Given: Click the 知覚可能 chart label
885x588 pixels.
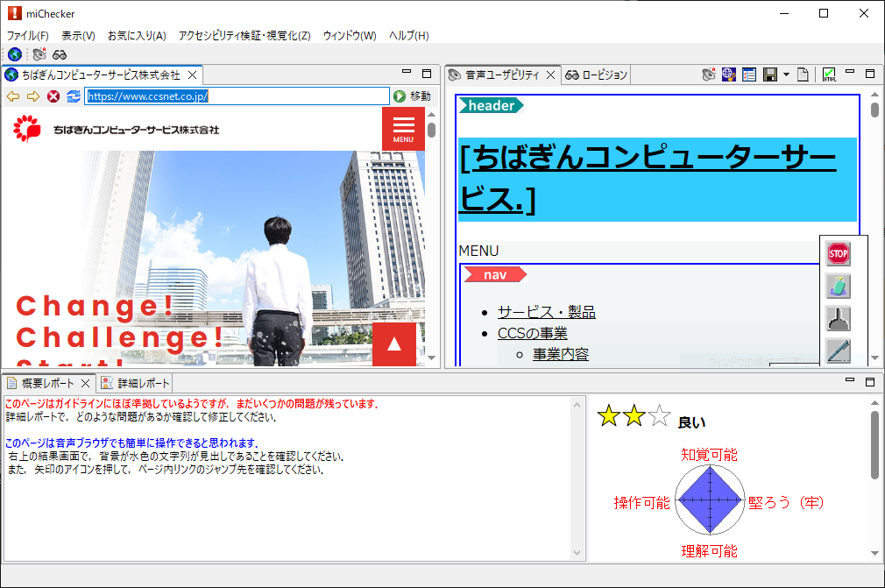Looking at the screenshot, I should click(x=709, y=455).
